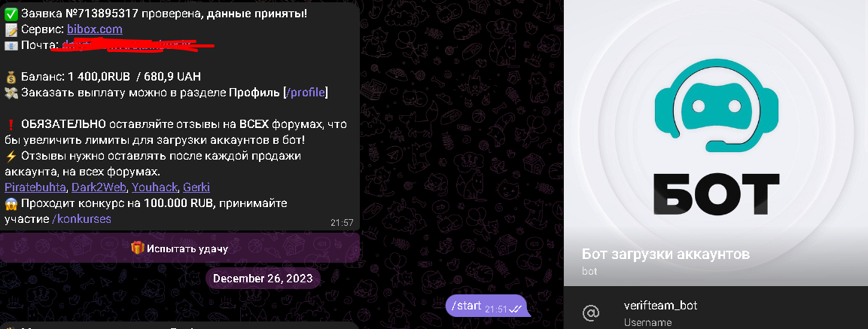The width and height of the screenshot is (868, 329).
Task: Click the read checkmarks on the /start message
Action: tap(516, 309)
